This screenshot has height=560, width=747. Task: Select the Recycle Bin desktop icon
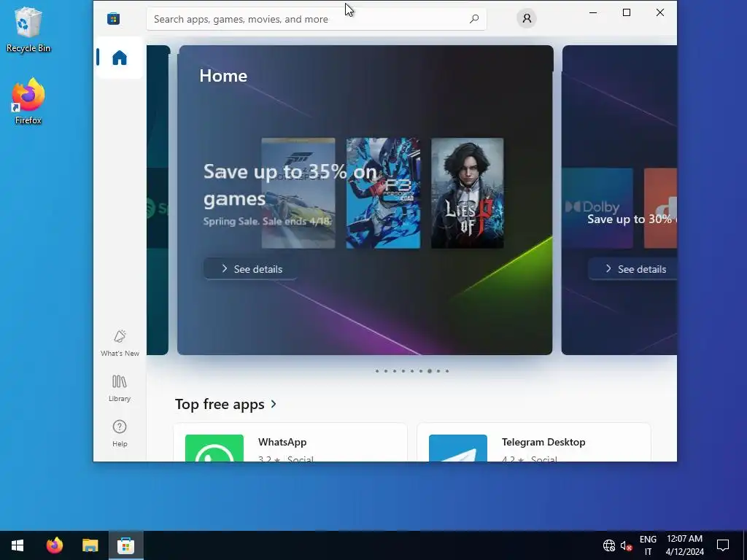point(28,29)
